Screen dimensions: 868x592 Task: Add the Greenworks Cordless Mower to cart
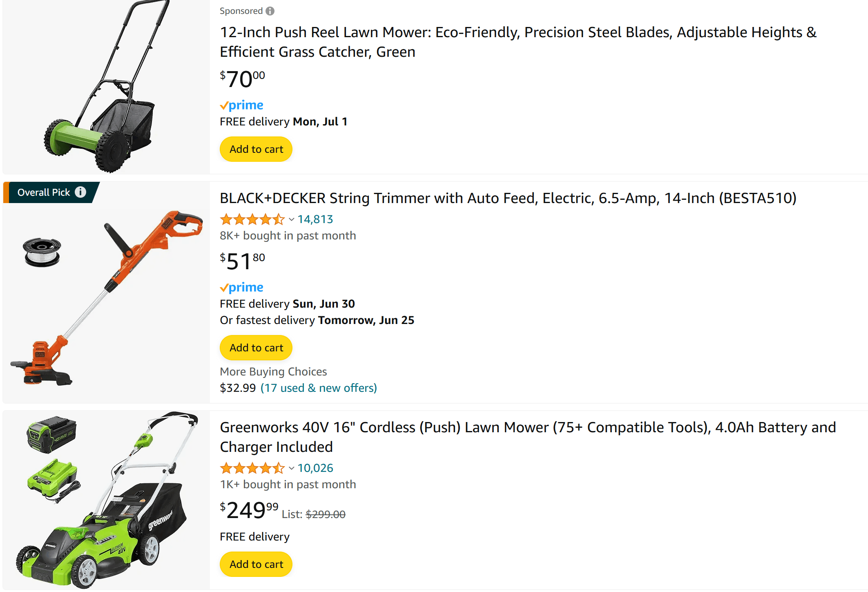[x=256, y=564]
